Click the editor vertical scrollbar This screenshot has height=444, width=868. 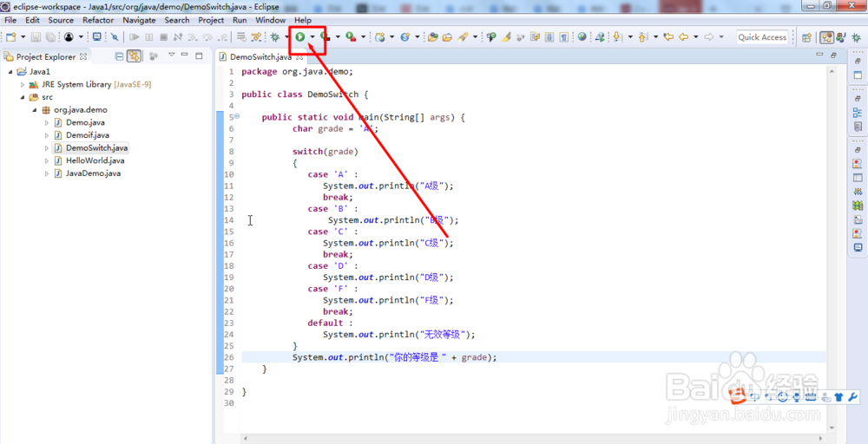831,249
